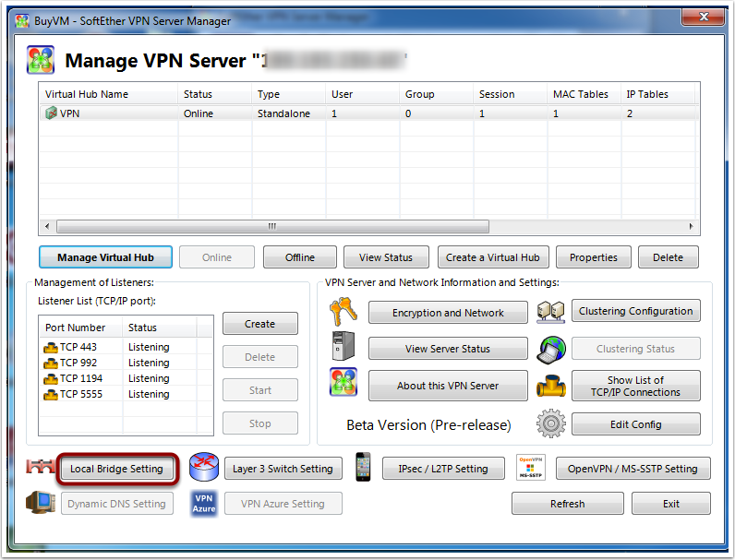Click the keys icon beside Encryption and Network

[x=343, y=312]
